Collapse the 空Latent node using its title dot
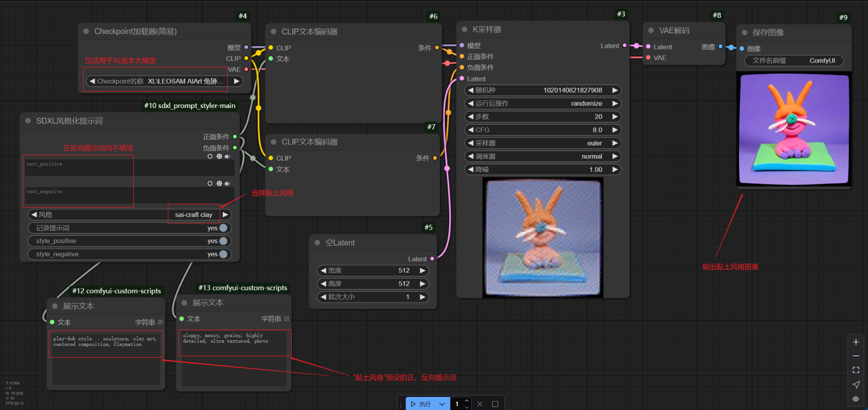Screen dimensions: 868x410 tap(317, 243)
